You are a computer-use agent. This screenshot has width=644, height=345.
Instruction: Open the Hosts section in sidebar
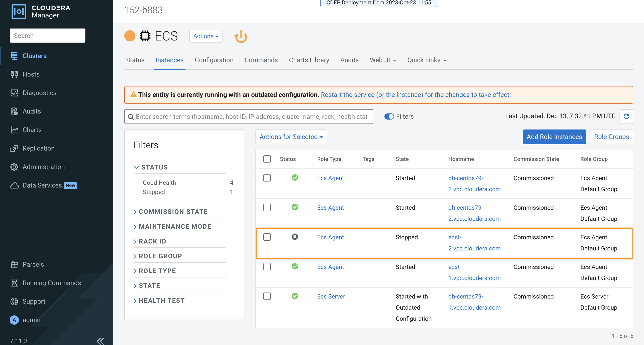tap(31, 74)
